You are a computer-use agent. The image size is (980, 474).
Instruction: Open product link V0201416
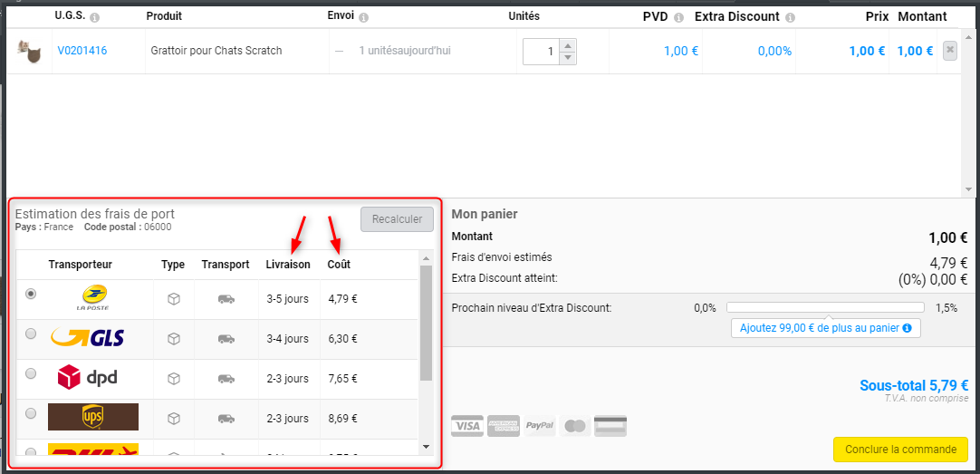coord(82,51)
